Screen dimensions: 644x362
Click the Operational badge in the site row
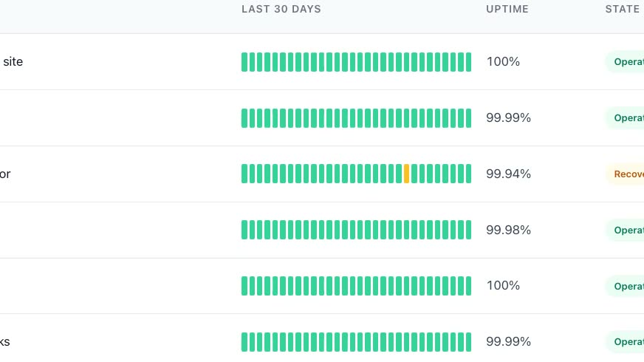point(625,61)
